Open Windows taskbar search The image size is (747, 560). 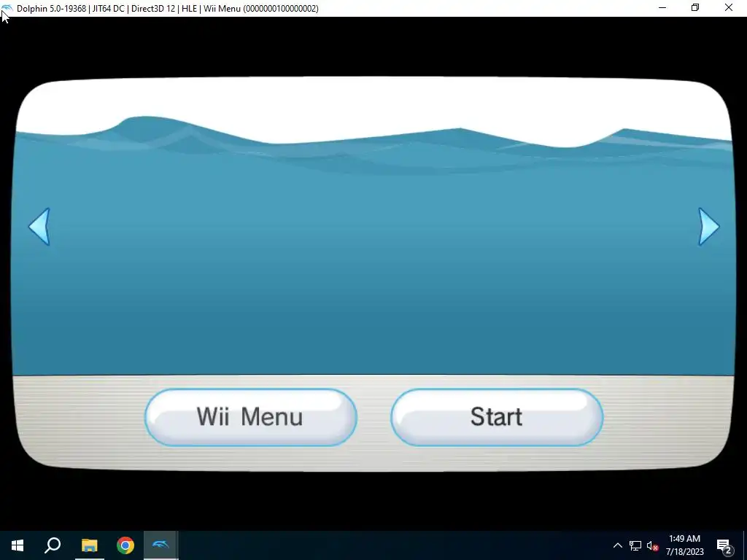tap(53, 545)
